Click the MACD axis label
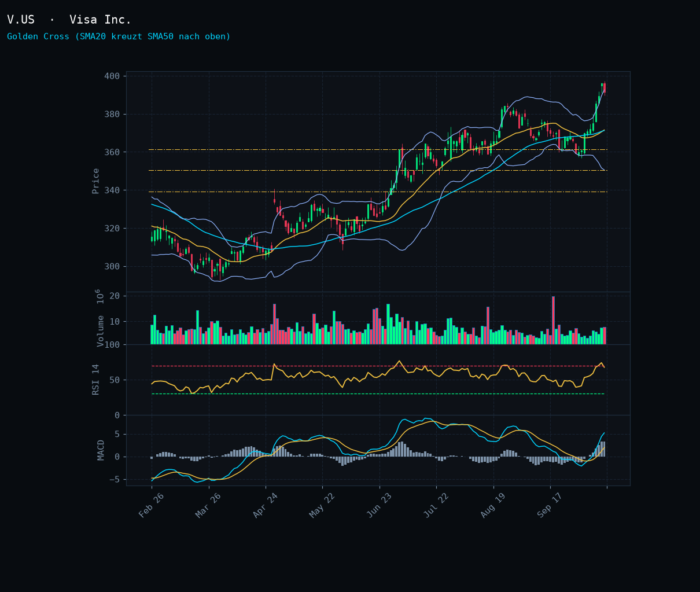The height and width of the screenshot is (592, 700). [x=101, y=450]
